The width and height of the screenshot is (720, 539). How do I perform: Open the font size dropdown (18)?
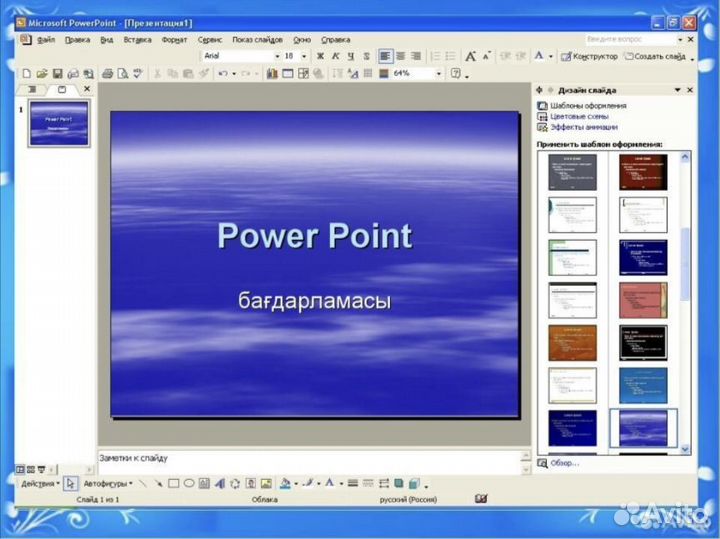tap(304, 56)
